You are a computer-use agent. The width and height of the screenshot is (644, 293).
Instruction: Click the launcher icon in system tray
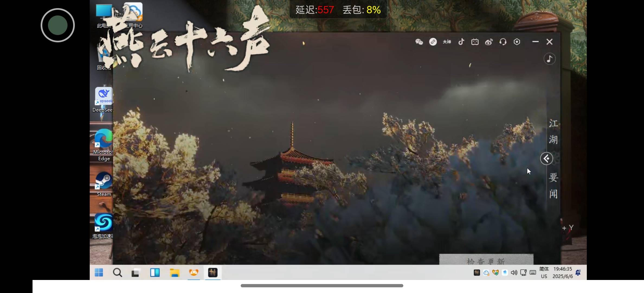pyautogui.click(x=477, y=272)
